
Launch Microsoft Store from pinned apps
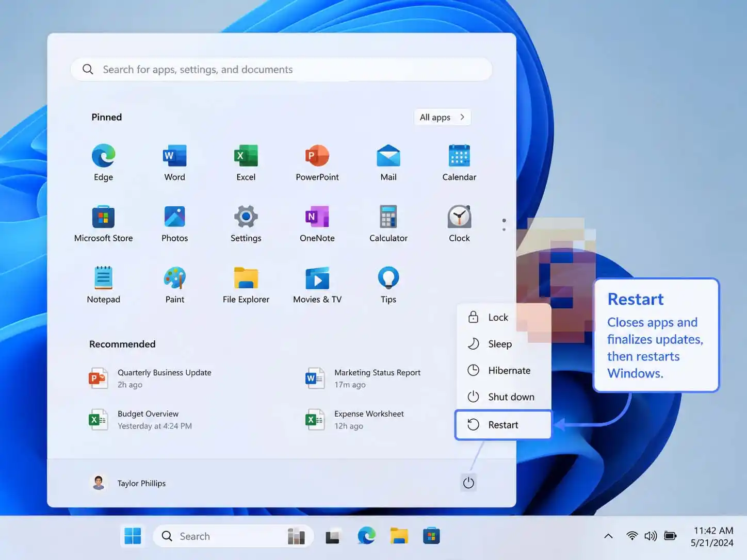tap(104, 224)
